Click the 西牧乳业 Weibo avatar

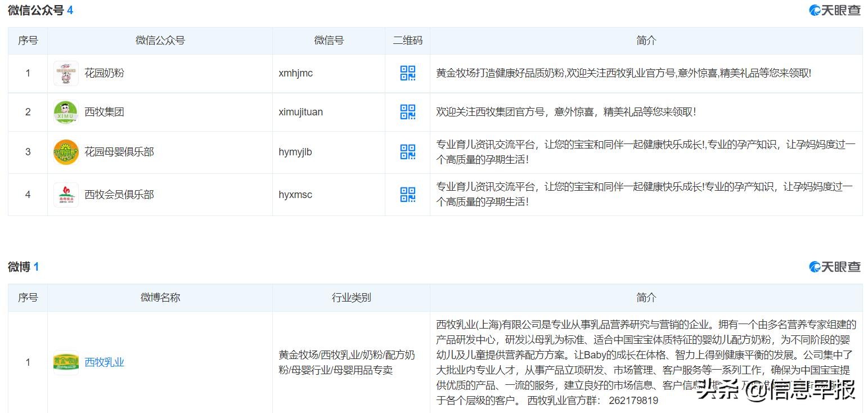coord(66,362)
